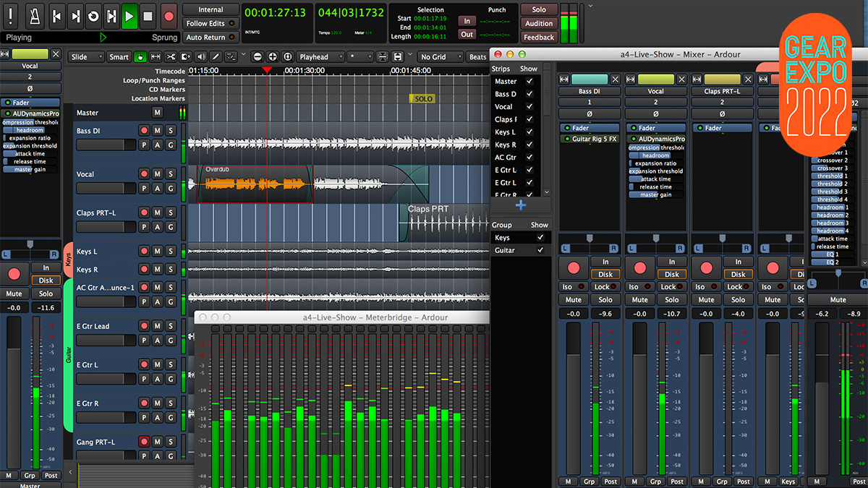
Task: Toggle loop playback icon
Action: (x=93, y=14)
